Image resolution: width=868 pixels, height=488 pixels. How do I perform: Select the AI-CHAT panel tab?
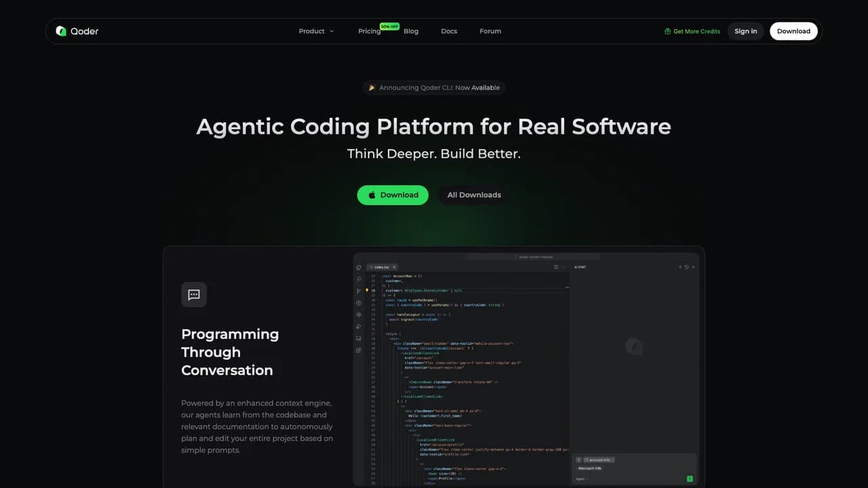point(580,267)
